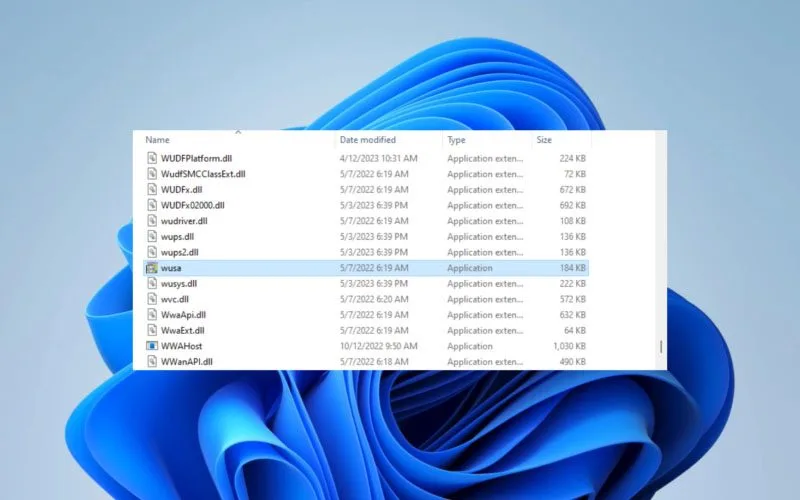This screenshot has height=500, width=800.
Task: Click the 64 KB size value
Action: [x=574, y=330]
